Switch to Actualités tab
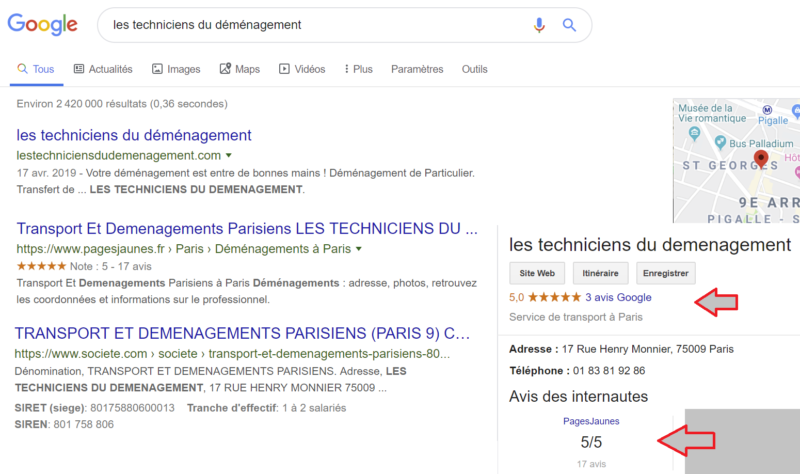 [x=103, y=69]
